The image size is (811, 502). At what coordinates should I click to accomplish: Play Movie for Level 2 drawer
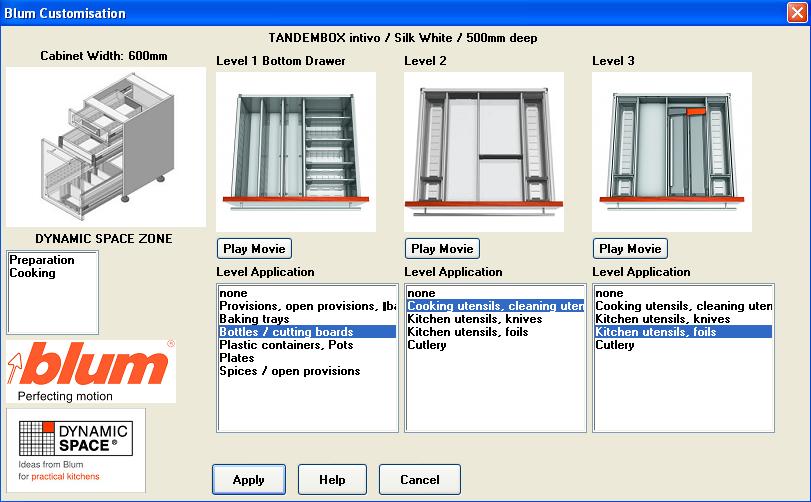point(442,249)
